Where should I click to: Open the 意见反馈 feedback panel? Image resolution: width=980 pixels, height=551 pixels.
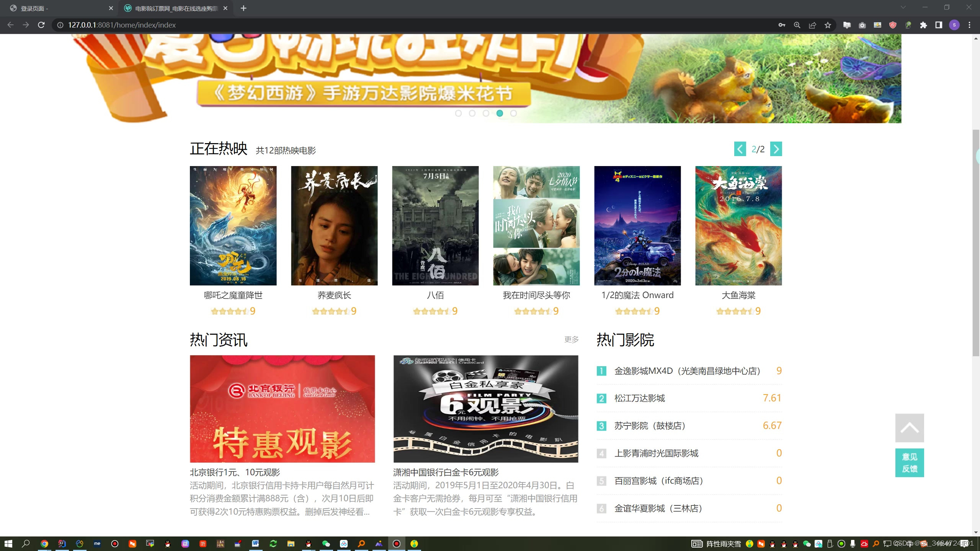[x=910, y=462]
